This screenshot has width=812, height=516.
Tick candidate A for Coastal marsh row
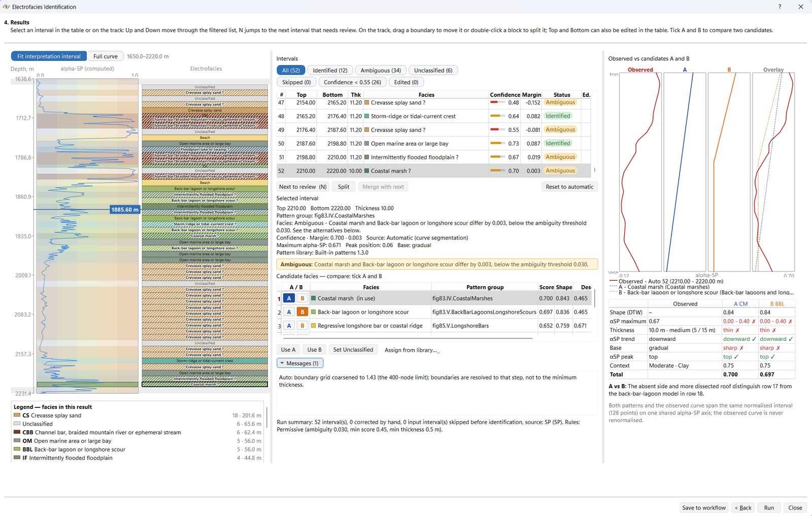click(x=289, y=298)
